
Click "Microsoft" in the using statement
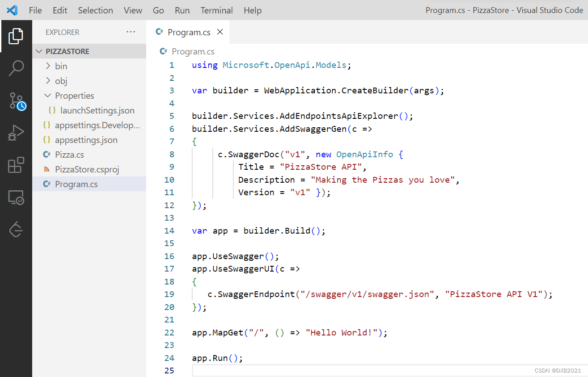tap(246, 65)
